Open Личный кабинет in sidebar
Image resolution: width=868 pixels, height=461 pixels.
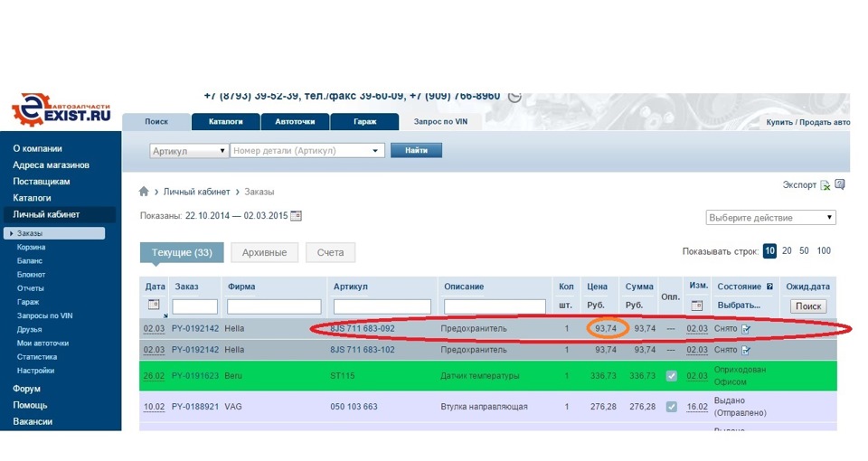pos(60,214)
